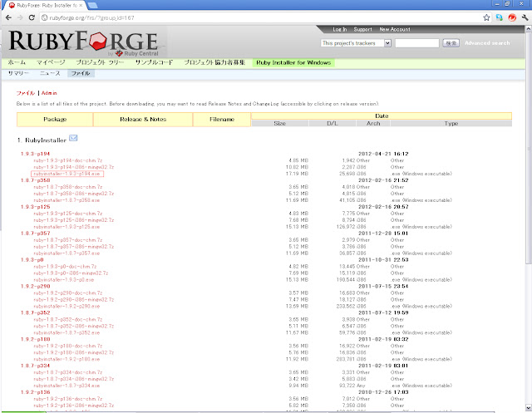532x413 pixels.
Task: Open プロジェクト協力者募集 tab
Action: pos(214,62)
